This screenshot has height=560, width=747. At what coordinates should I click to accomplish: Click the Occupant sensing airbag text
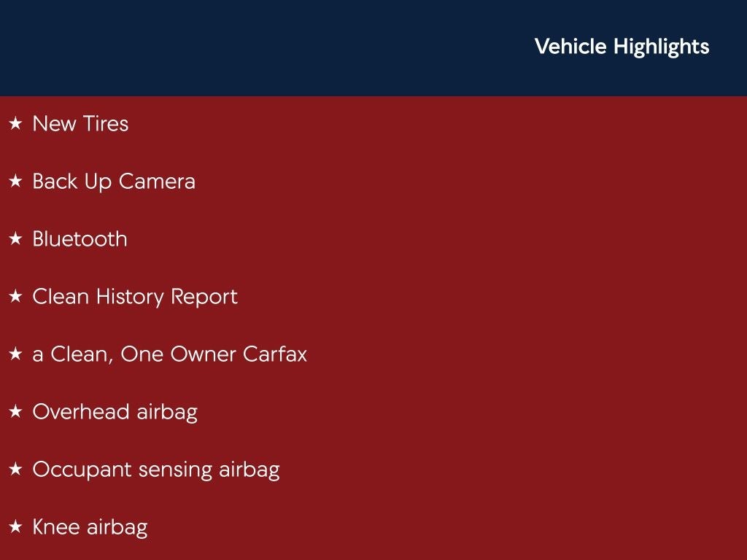(x=155, y=470)
